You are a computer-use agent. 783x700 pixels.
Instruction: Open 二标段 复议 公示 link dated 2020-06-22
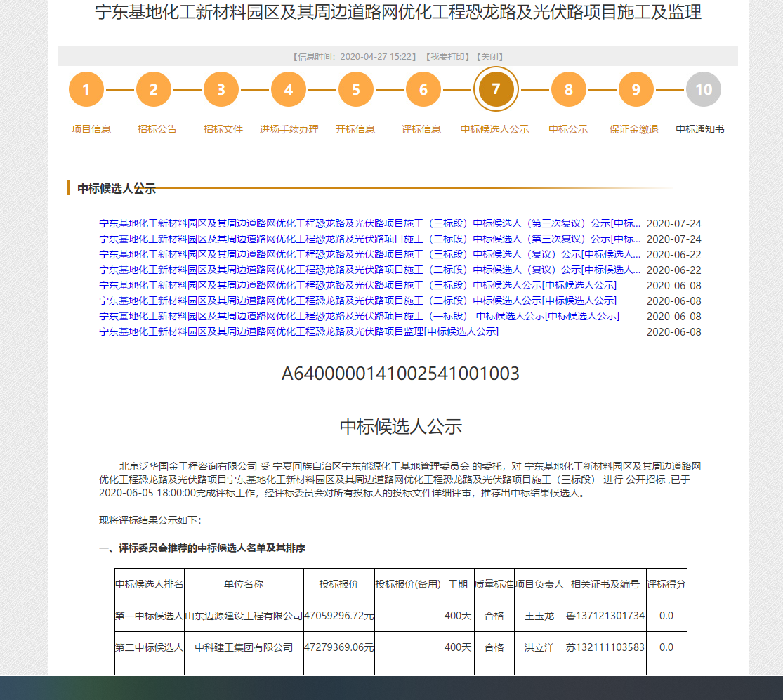(x=369, y=270)
